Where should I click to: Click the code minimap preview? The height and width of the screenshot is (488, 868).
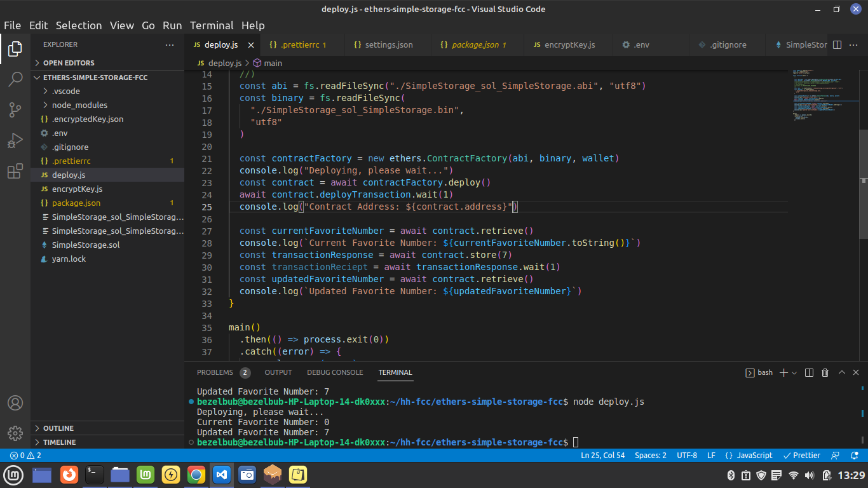(x=824, y=95)
